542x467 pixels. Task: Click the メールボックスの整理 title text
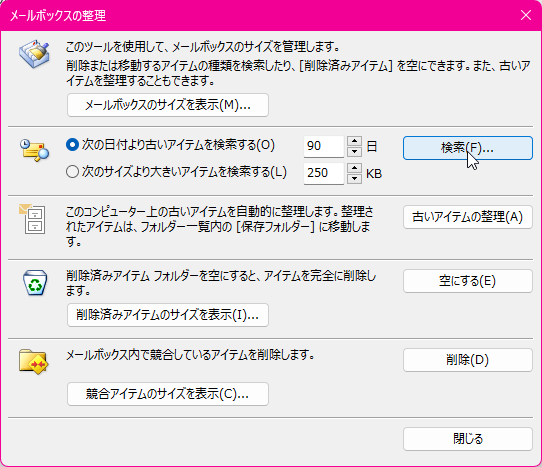[x=58, y=16]
